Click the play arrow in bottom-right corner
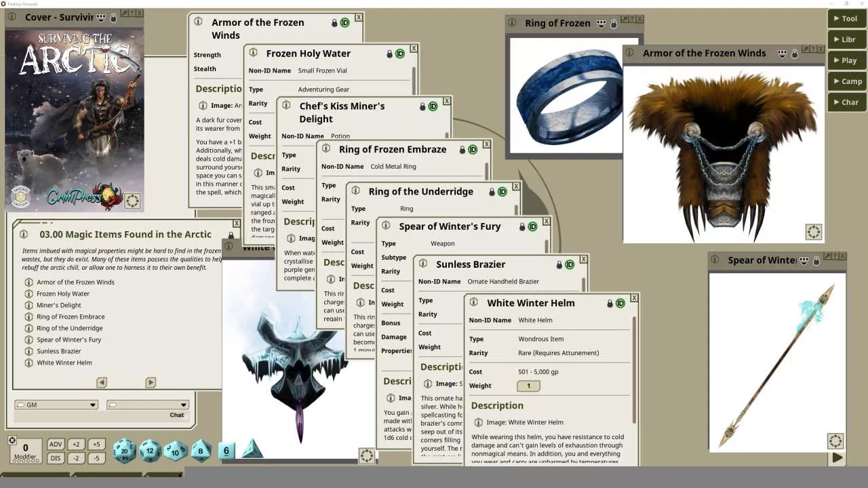Viewport: 868px width, 488px height. (x=837, y=457)
